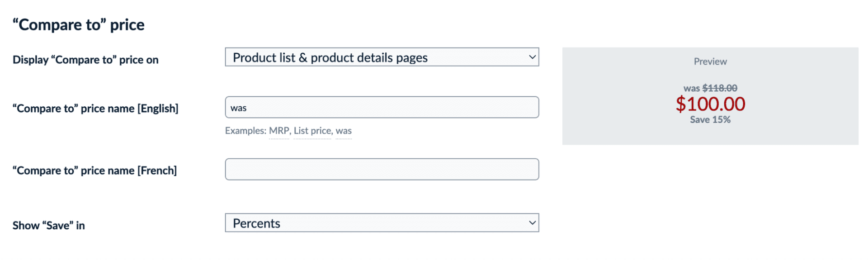
Task: Click 'Product list & product details pages' selected text
Action: pyautogui.click(x=330, y=58)
